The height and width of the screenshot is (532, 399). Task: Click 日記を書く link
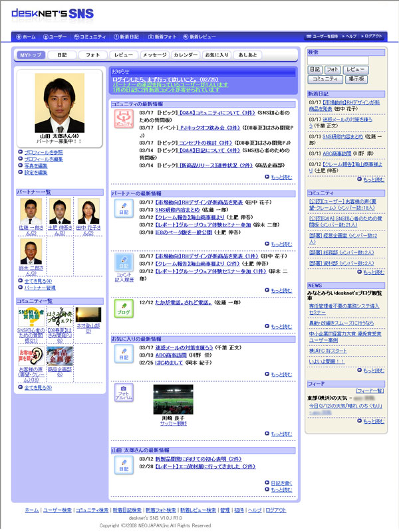(281, 483)
